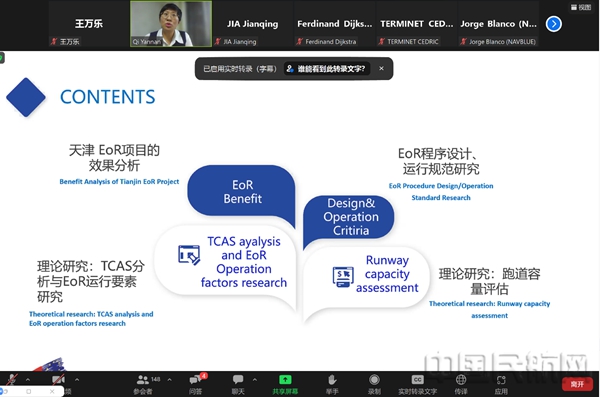Expand the arrow next to participants count

(x=170, y=380)
